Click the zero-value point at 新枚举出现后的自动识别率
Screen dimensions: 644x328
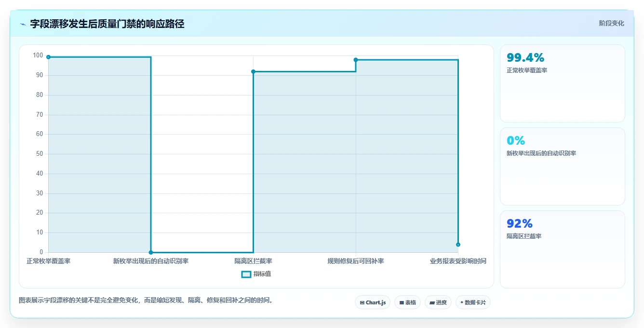click(x=151, y=252)
